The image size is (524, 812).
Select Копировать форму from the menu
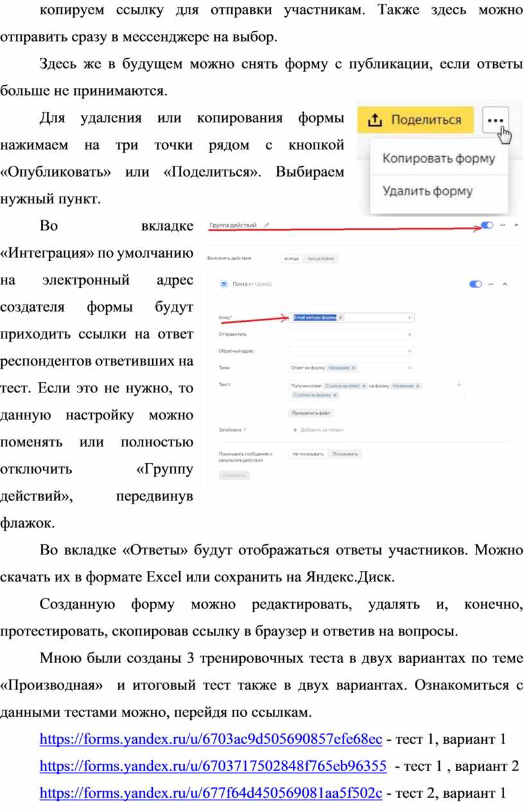439,159
